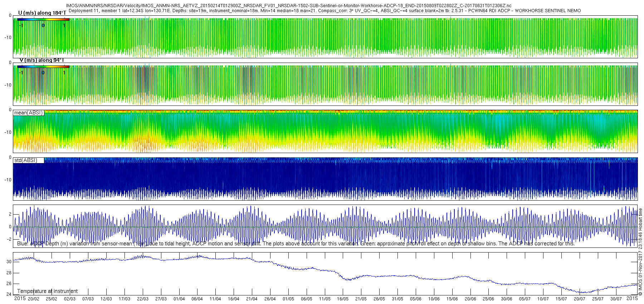Screen dimensions: 644x304
Task: Click the -10 depth tick of mean(ABSI) panel
Action: (8, 132)
